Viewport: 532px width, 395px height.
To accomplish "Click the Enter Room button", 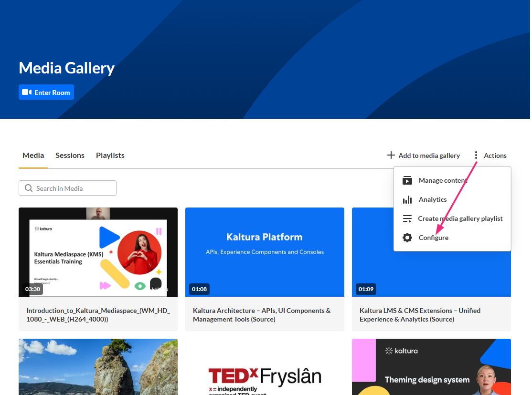I will pyautogui.click(x=46, y=92).
